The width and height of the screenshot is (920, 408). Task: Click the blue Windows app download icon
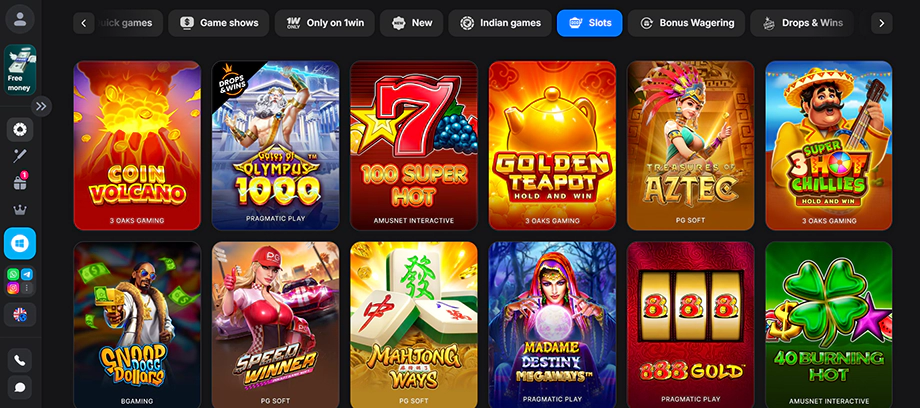tap(20, 244)
